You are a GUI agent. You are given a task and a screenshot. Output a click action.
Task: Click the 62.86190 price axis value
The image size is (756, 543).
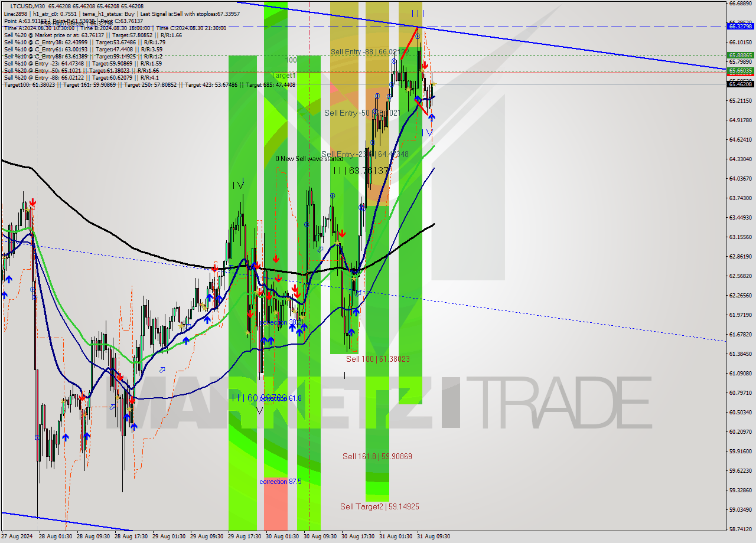(741, 256)
